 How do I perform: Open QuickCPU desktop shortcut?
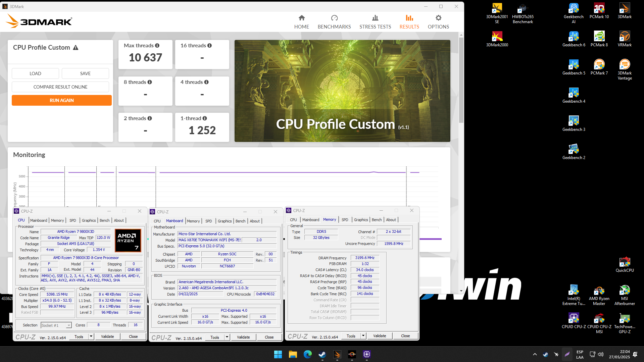tap(625, 264)
